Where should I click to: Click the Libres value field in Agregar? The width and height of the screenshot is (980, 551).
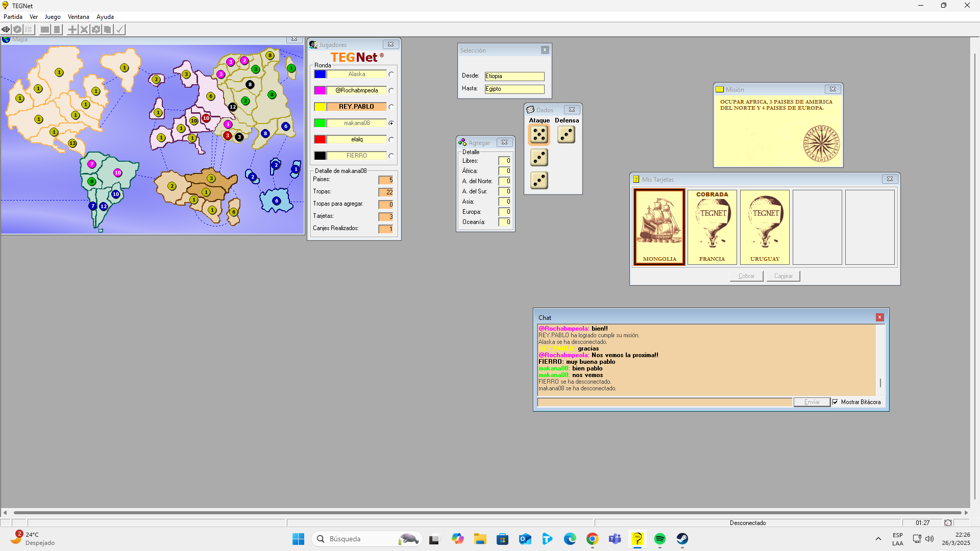[x=505, y=161]
